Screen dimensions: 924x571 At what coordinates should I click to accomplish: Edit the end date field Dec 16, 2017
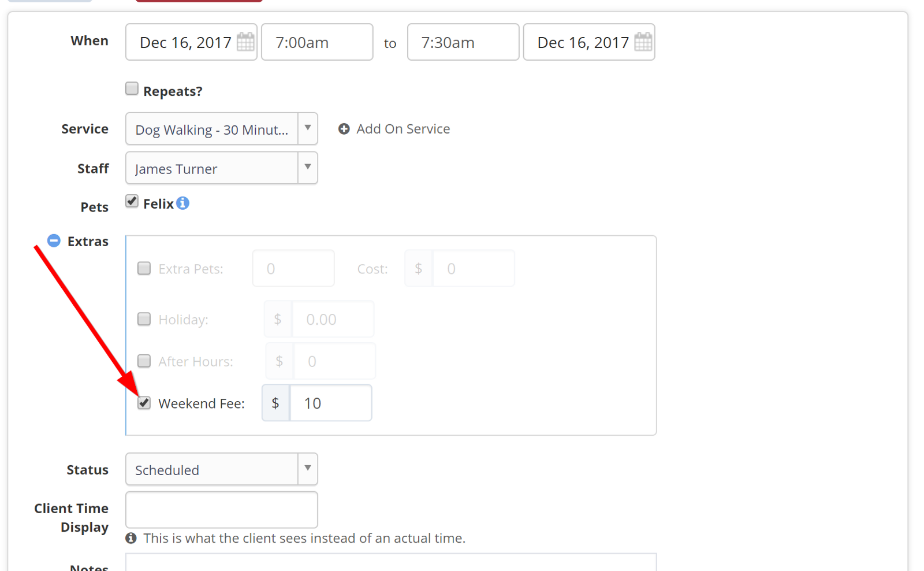pos(589,42)
